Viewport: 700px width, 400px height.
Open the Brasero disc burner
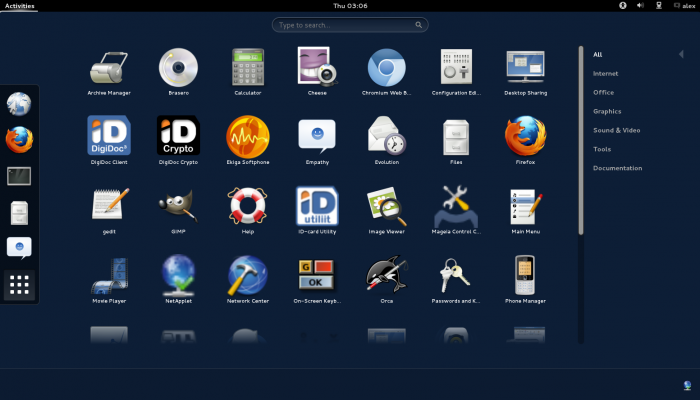pyautogui.click(x=179, y=71)
